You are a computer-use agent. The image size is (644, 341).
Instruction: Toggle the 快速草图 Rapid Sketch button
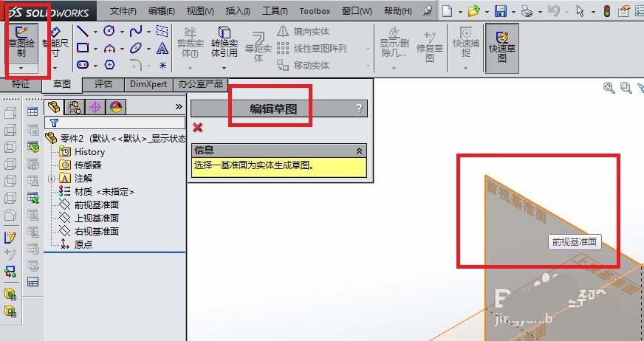pyautogui.click(x=502, y=48)
